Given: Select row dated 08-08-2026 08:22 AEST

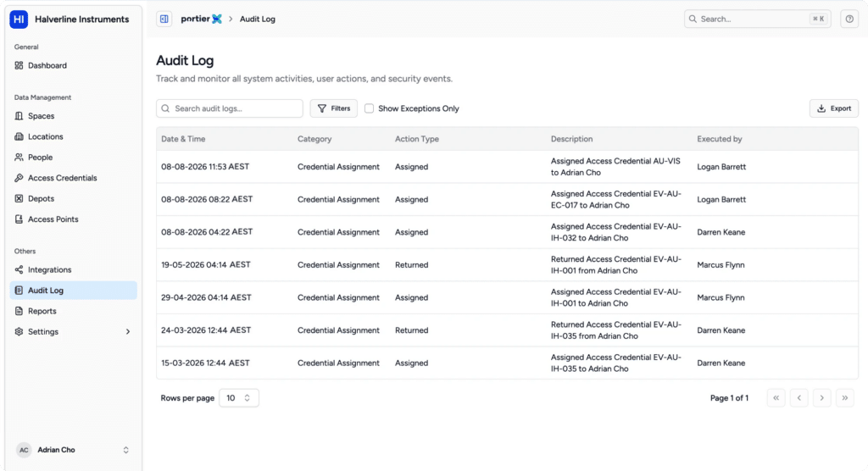Looking at the screenshot, I should pos(507,199).
